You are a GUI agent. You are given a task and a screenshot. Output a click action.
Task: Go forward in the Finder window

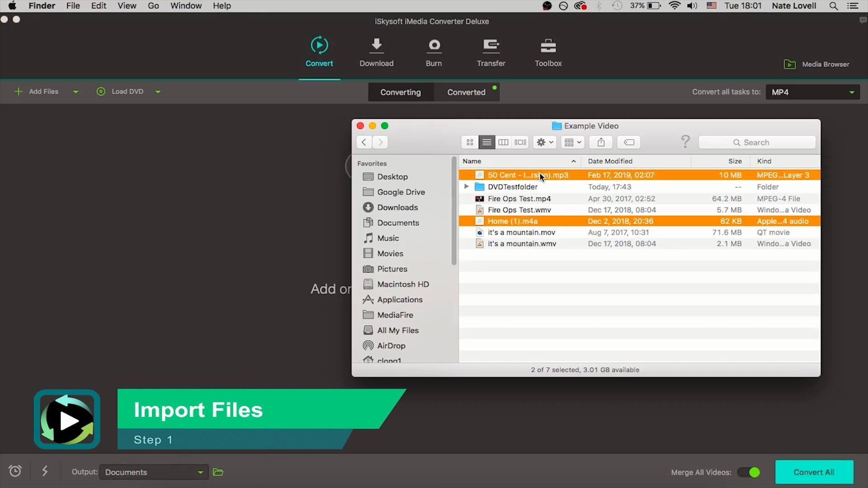380,142
